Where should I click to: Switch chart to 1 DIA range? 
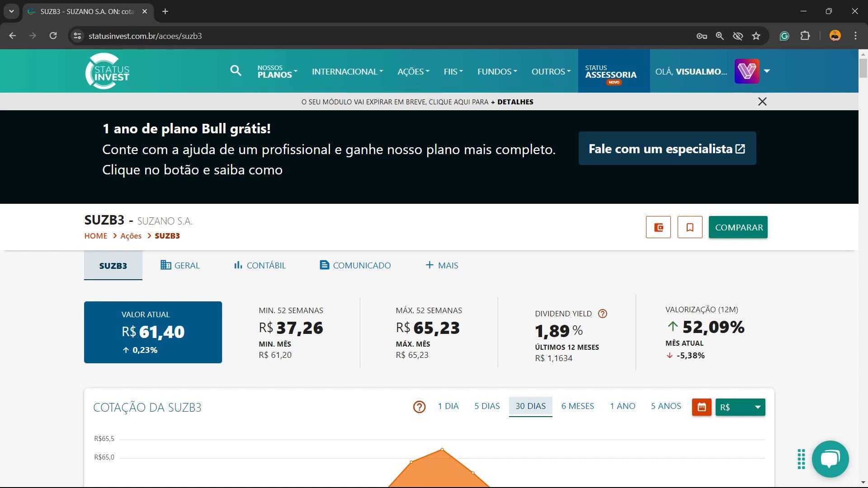(x=448, y=406)
